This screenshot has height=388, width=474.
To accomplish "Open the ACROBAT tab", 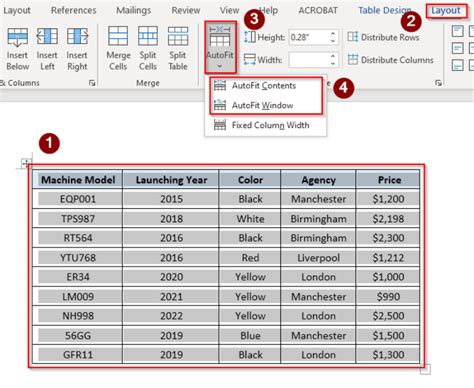I will pyautogui.click(x=318, y=11).
